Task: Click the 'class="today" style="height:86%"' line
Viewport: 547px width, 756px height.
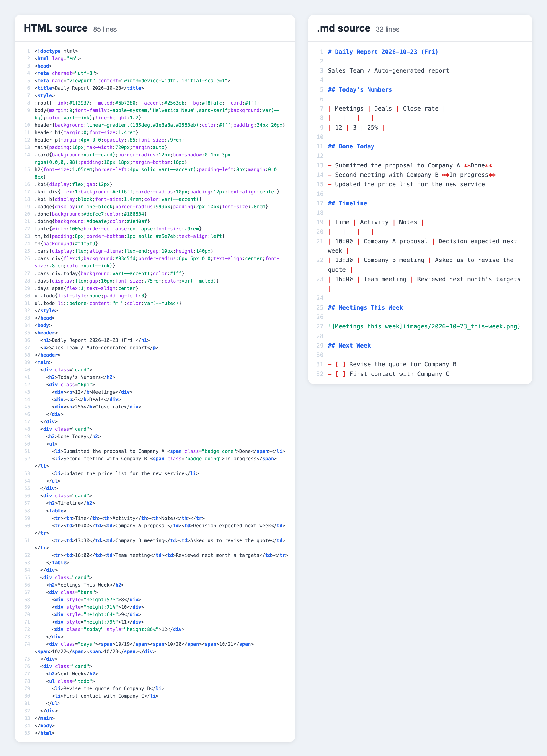Action: pos(118,629)
